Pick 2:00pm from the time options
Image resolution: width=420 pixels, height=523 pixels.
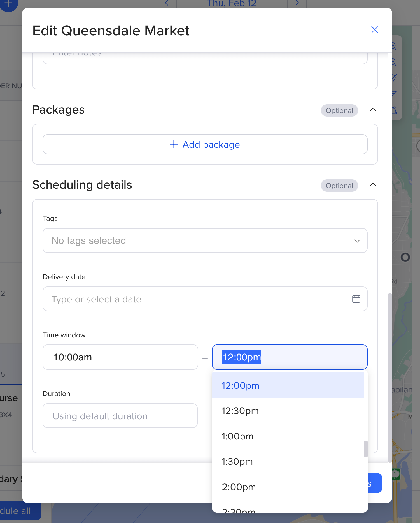288,487
